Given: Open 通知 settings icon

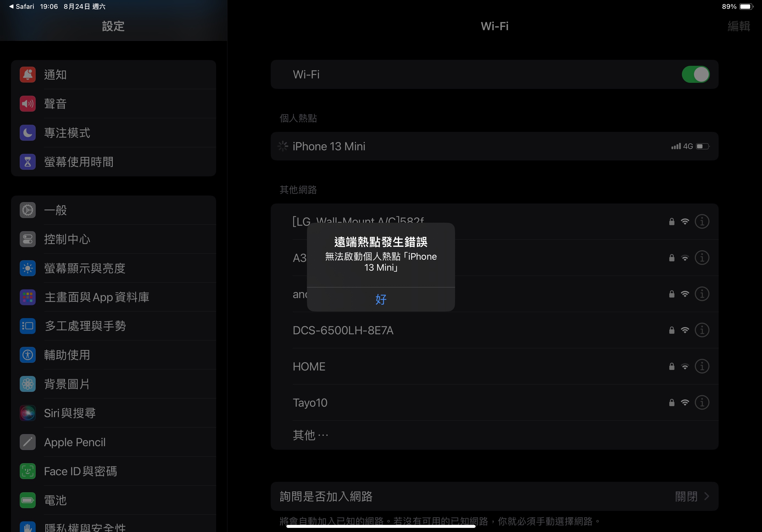Looking at the screenshot, I should click(27, 75).
